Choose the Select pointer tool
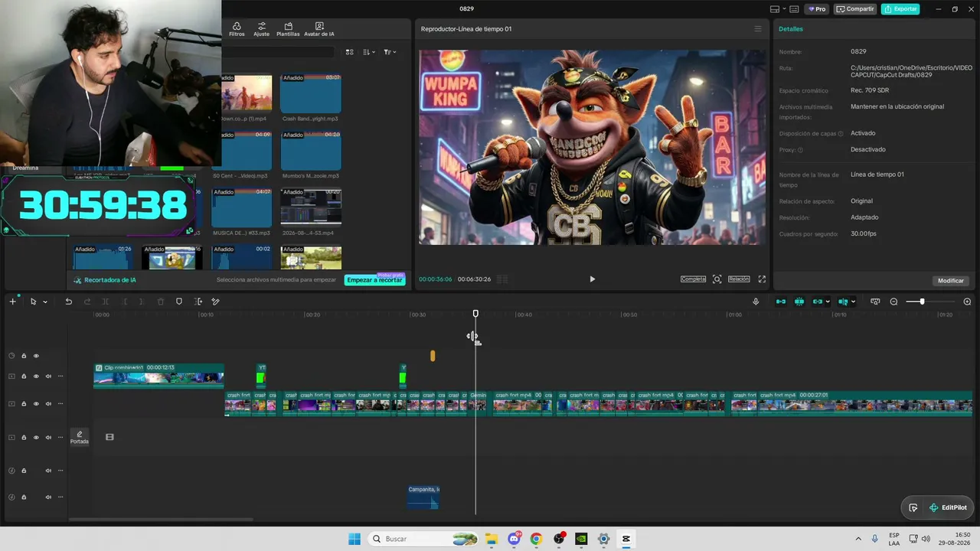Image resolution: width=980 pixels, height=551 pixels. [x=33, y=302]
